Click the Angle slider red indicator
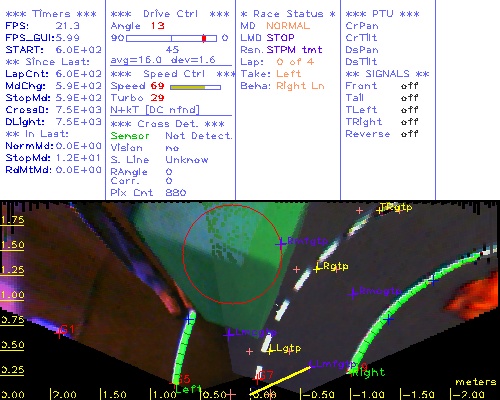This screenshot has width=500, height=400. coord(204,38)
